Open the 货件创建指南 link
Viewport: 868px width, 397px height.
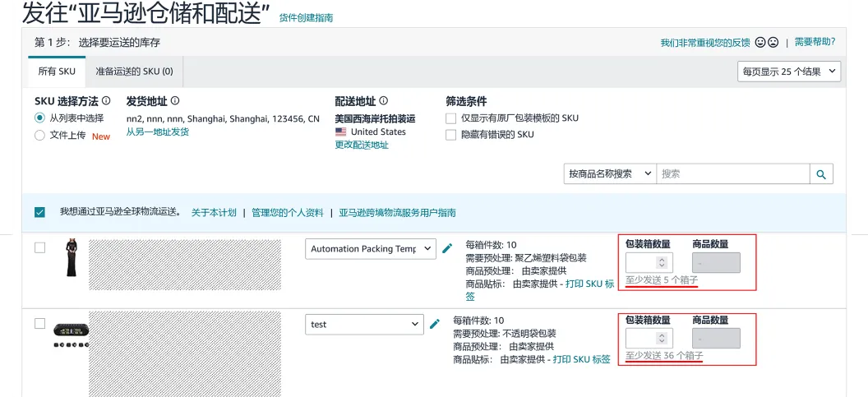click(306, 18)
